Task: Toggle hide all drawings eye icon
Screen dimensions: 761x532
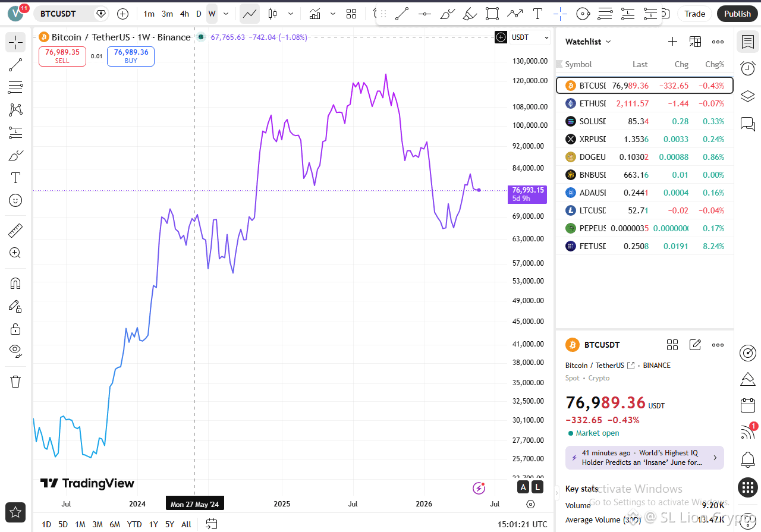Action: coord(15,351)
